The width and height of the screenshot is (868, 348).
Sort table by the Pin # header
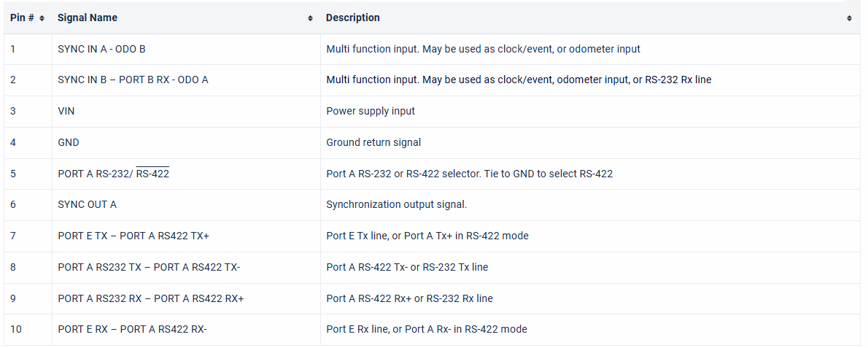pos(22,18)
